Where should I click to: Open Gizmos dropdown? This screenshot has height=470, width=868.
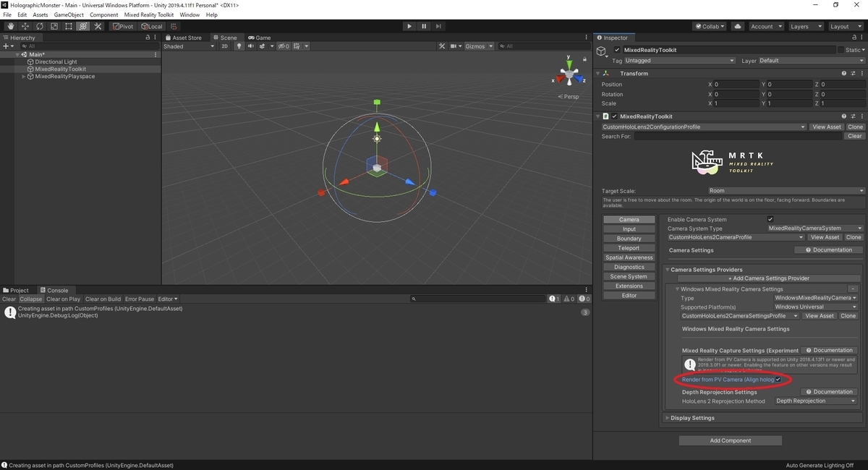[479, 46]
